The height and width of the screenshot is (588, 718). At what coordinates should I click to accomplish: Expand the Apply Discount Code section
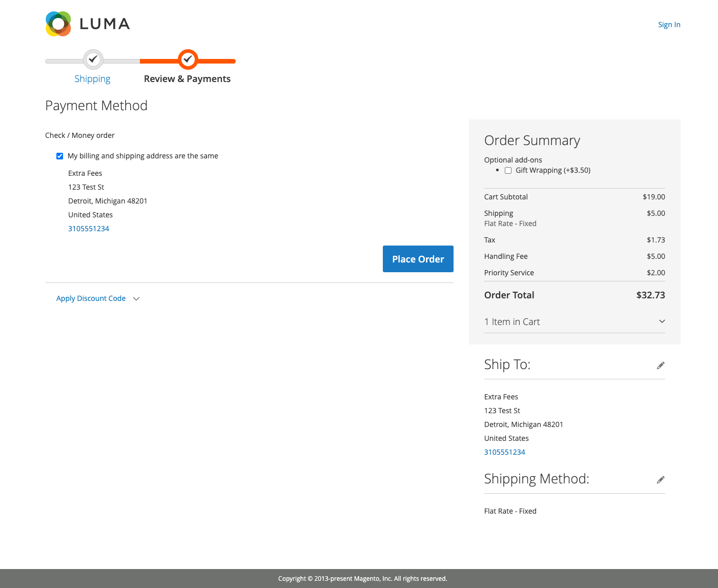[98, 298]
